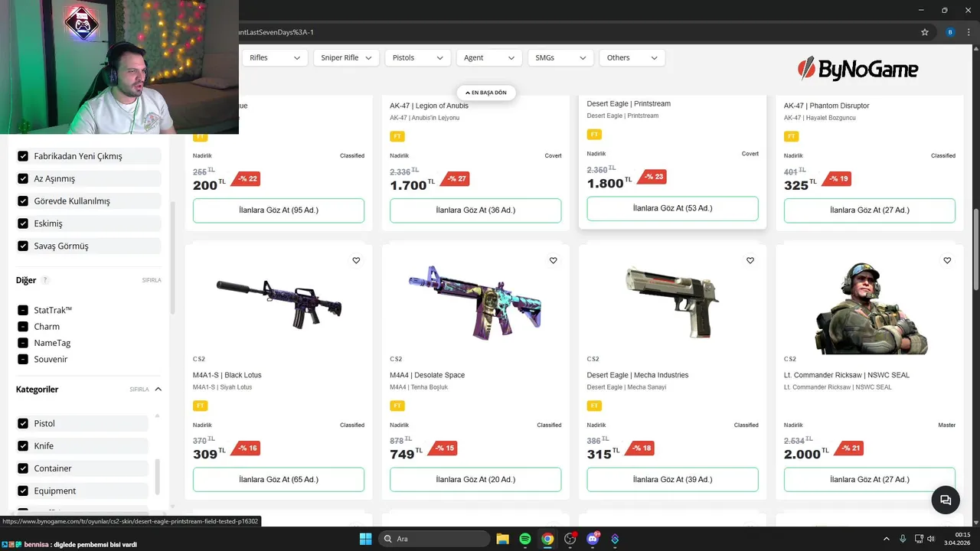Uncheck Eskimiş filter

[23, 223]
